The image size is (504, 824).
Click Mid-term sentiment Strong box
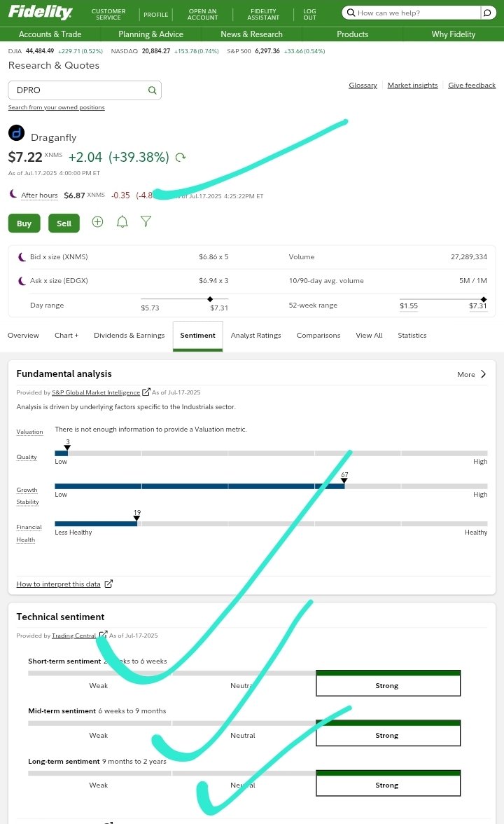(x=388, y=733)
